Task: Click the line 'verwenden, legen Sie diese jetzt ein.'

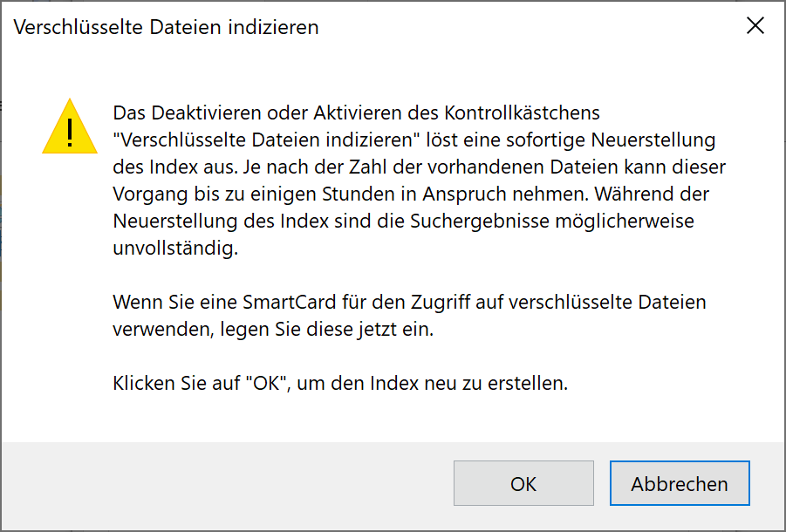Action: tap(273, 329)
